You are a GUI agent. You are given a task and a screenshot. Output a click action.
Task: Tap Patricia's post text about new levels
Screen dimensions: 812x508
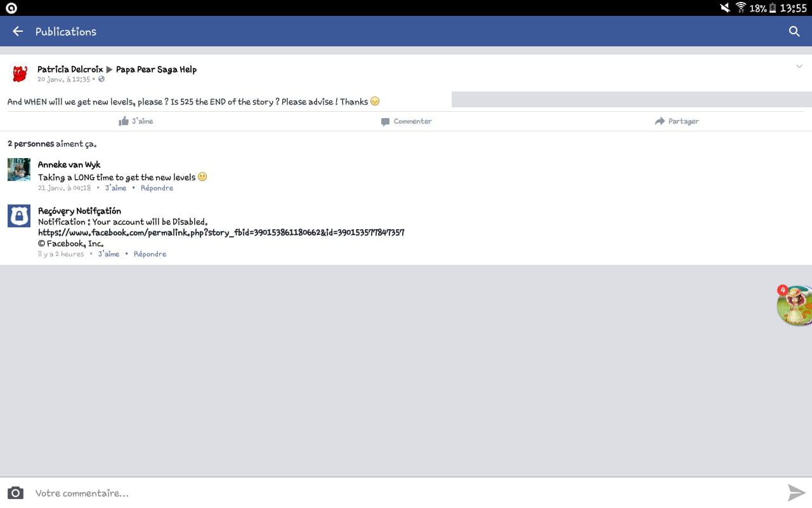pyautogui.click(x=193, y=102)
